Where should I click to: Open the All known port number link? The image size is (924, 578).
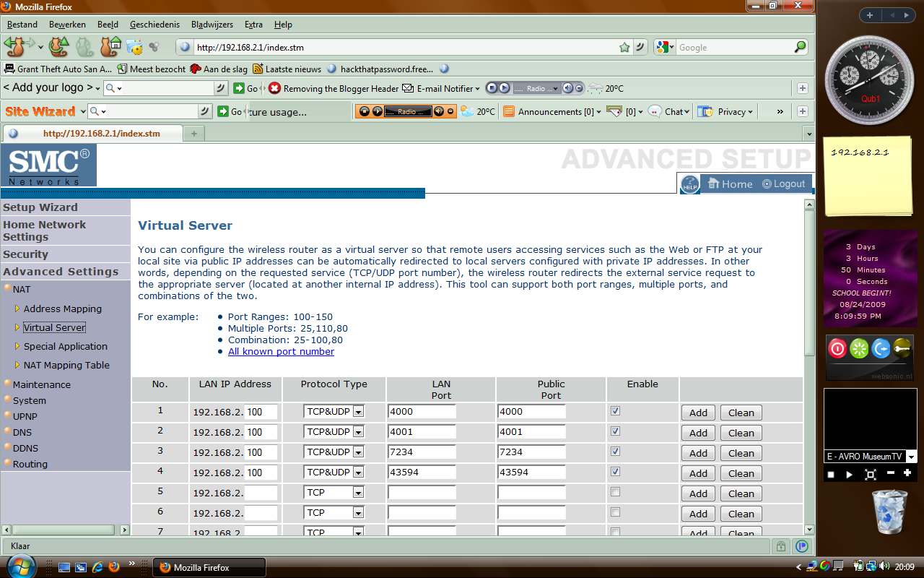click(281, 352)
